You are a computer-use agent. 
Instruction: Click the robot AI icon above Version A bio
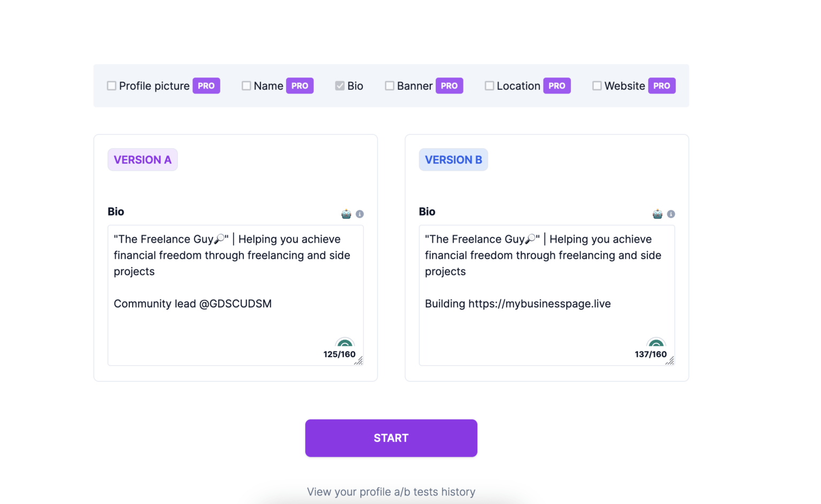click(346, 213)
